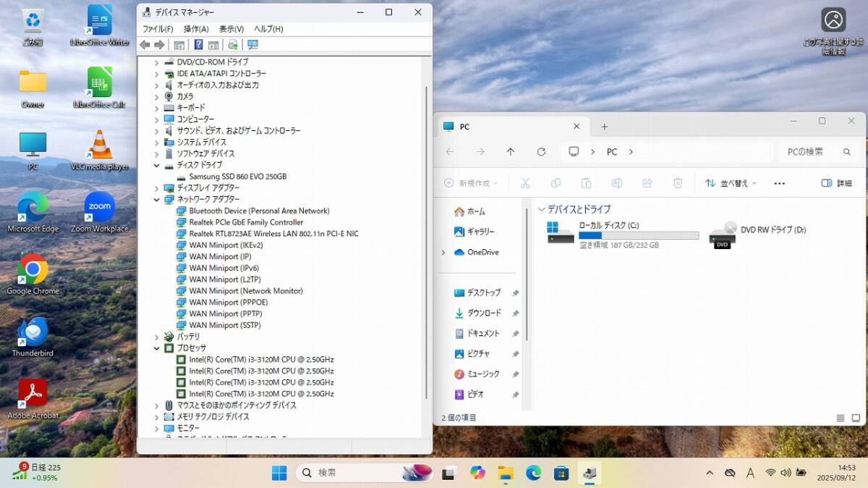This screenshot has height=488, width=868.
Task: Open the 表示(V) menu
Action: coord(231,29)
